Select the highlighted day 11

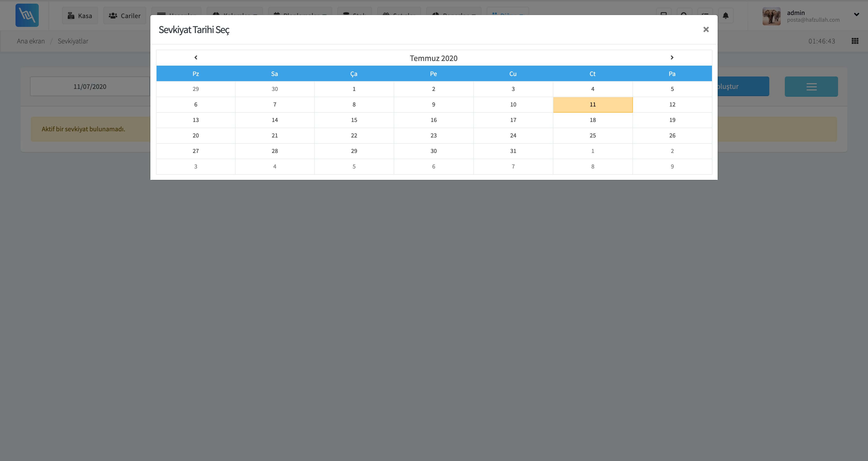592,104
